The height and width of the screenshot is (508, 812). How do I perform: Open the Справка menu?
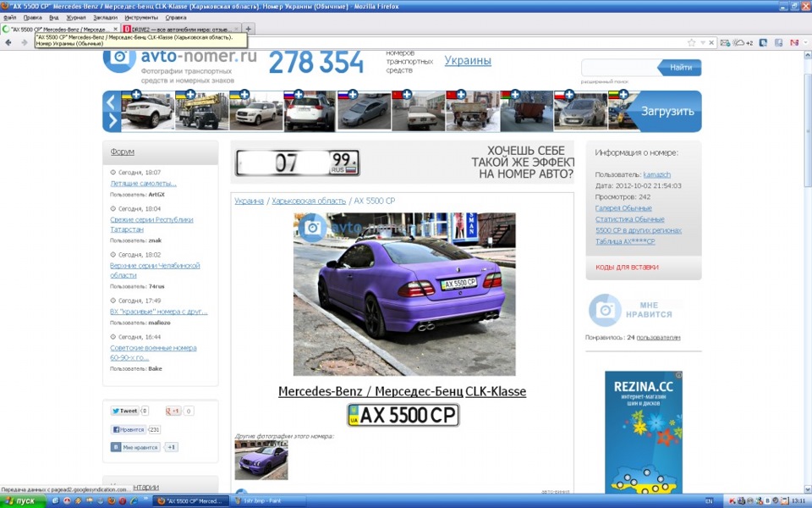click(x=176, y=17)
